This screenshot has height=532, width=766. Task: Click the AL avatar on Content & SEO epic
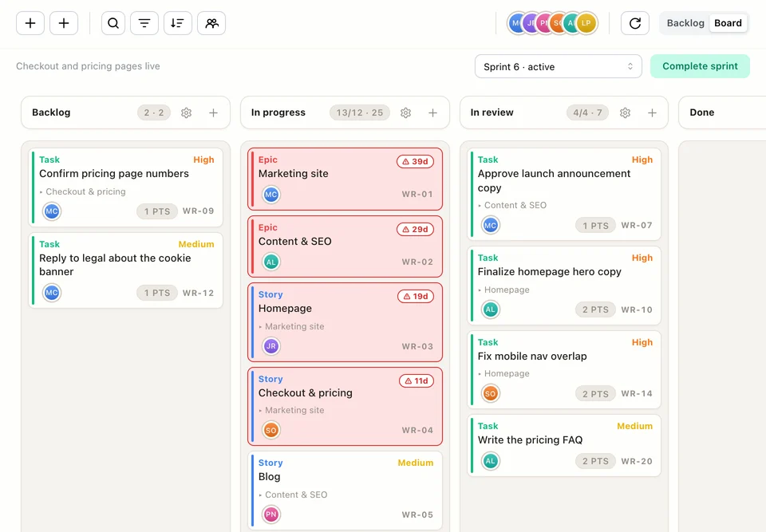pyautogui.click(x=271, y=262)
